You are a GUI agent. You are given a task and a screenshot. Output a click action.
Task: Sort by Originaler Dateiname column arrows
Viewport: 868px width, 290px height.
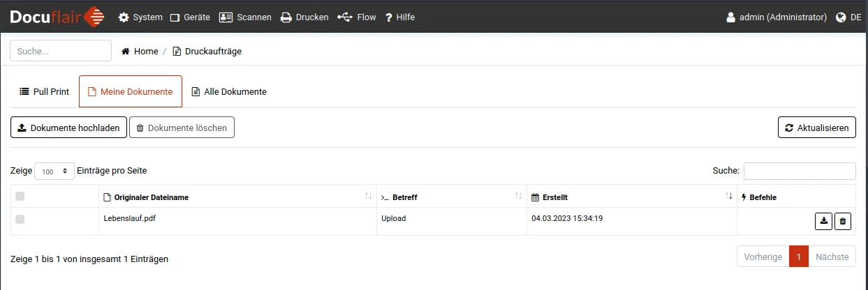point(368,197)
